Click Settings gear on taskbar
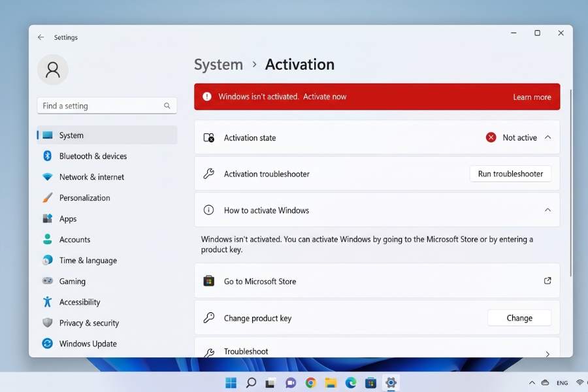 391,383
